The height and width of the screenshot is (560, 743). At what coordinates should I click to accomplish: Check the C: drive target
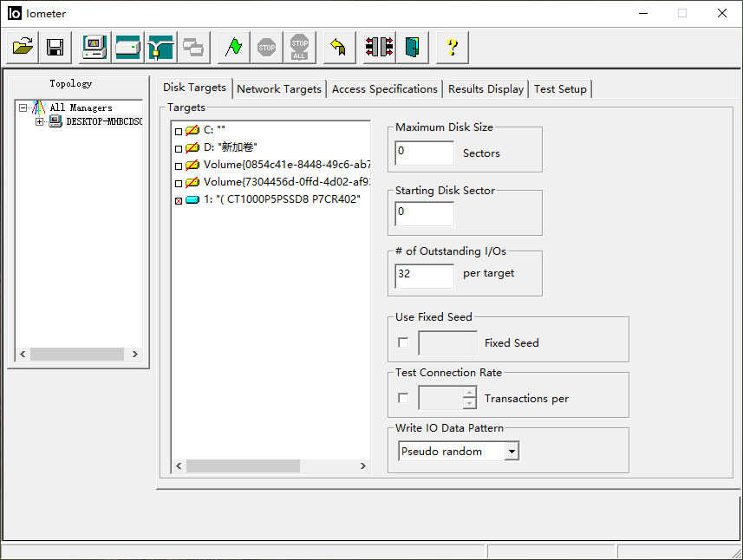(x=179, y=131)
